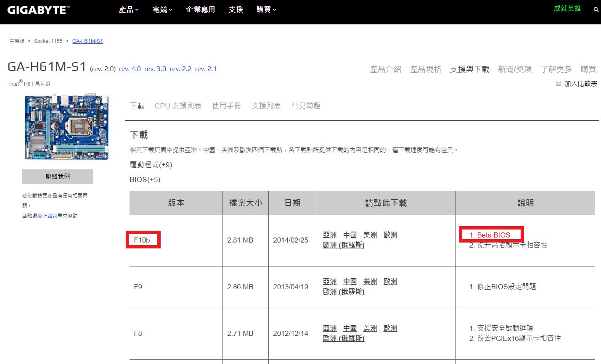Download F10b from 歐洲 server

(390, 235)
